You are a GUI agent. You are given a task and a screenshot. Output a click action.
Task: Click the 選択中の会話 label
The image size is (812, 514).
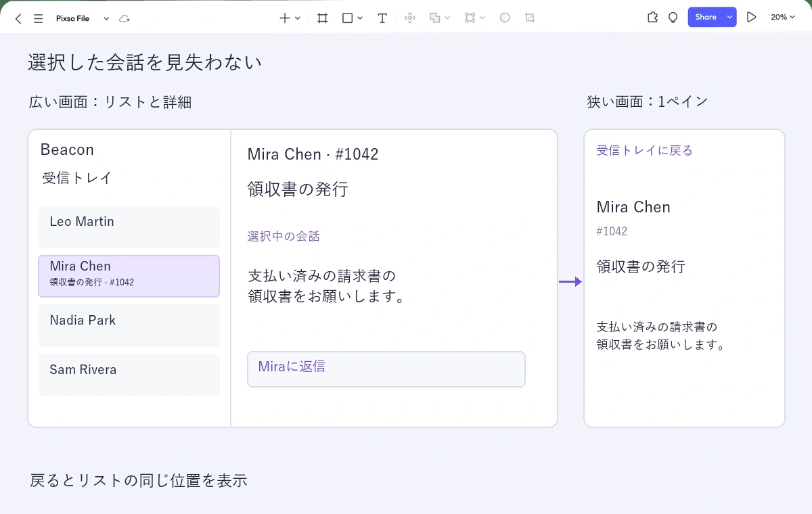[x=284, y=236]
